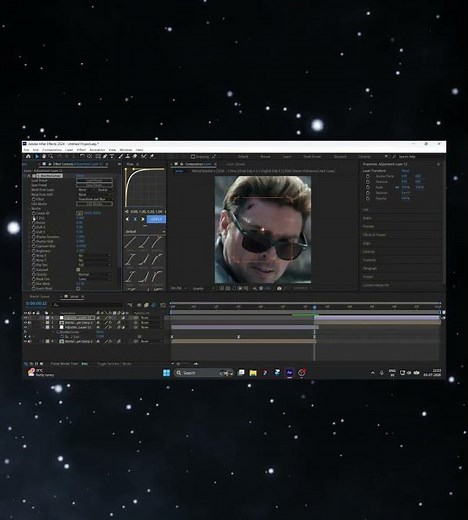The image size is (468, 520).
Task: Select the Roto Brush tool
Action: click(144, 156)
